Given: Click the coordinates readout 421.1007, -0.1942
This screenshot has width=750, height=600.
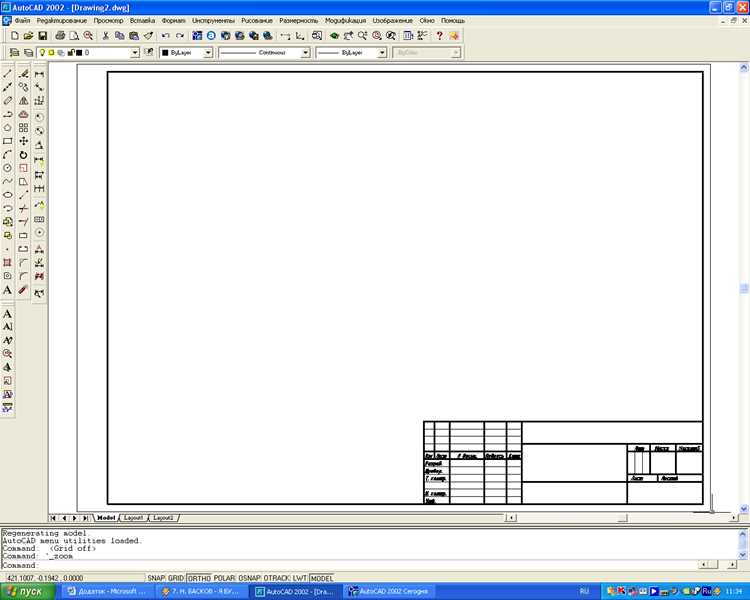Looking at the screenshot, I should (45, 578).
